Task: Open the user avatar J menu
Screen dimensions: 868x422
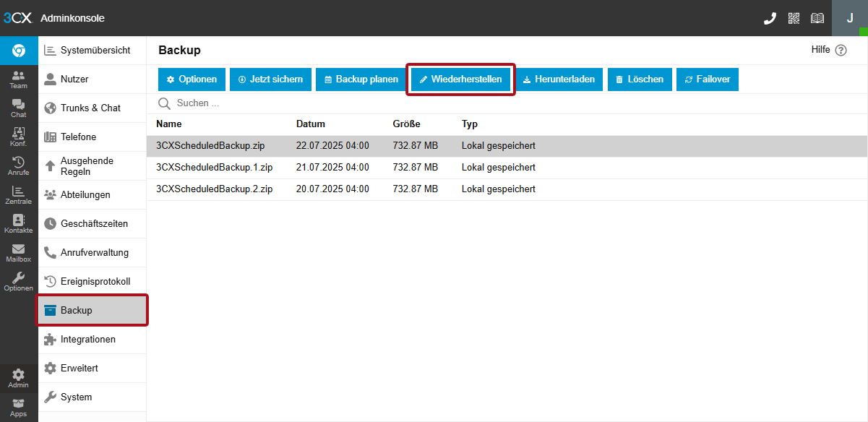Action: coord(850,18)
